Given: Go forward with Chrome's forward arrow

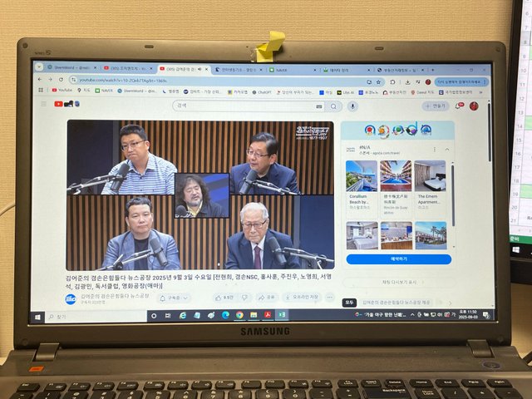Looking at the screenshot, I should coord(50,79).
